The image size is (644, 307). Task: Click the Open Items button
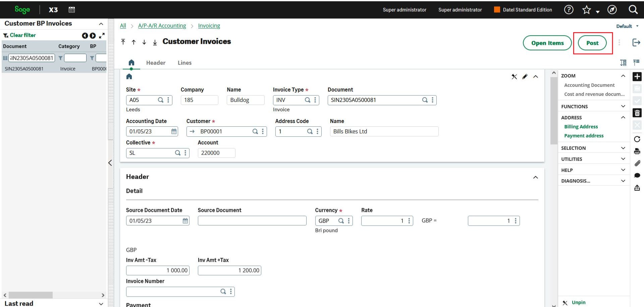(547, 43)
